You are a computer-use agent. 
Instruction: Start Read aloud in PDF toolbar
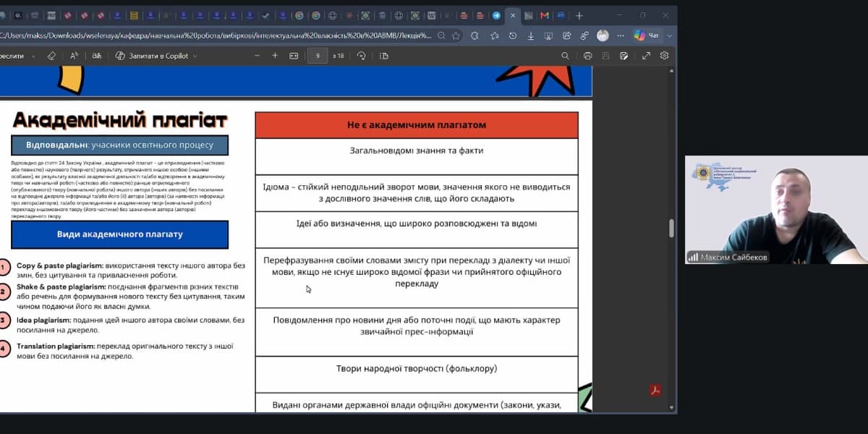[74, 56]
